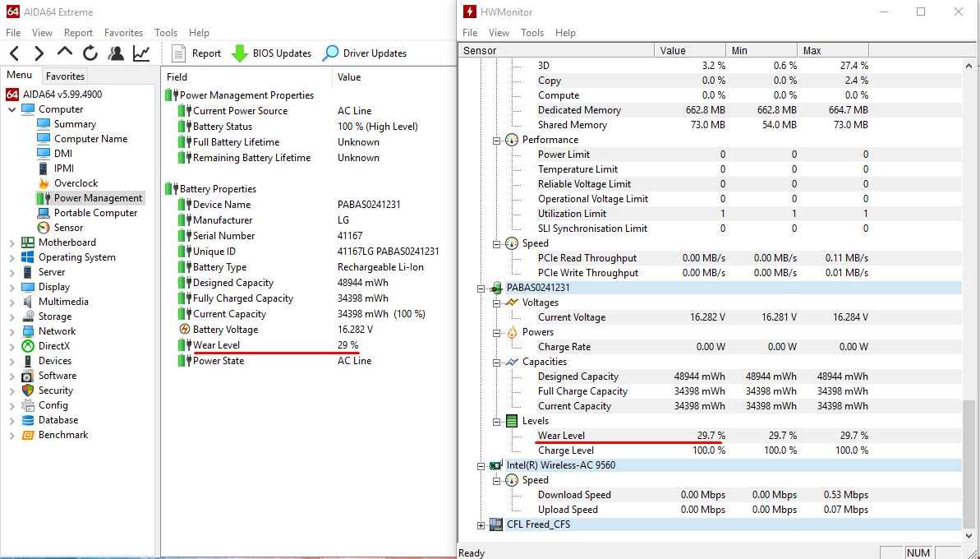Image resolution: width=980 pixels, height=559 pixels.
Task: Click the Software tree item
Action: [x=58, y=376]
